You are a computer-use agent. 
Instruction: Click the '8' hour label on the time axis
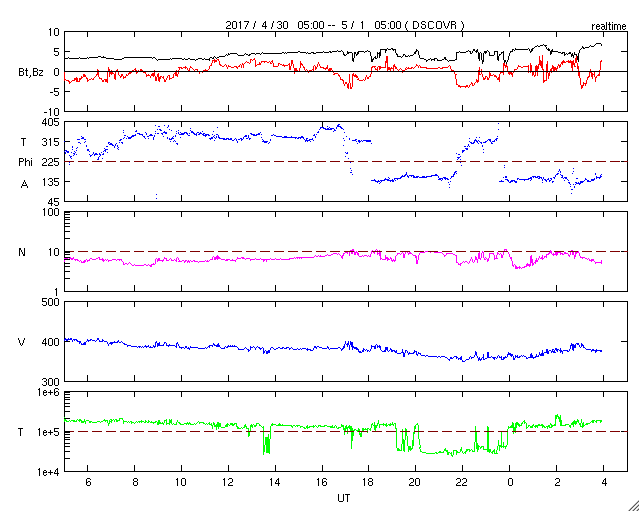click(x=135, y=482)
